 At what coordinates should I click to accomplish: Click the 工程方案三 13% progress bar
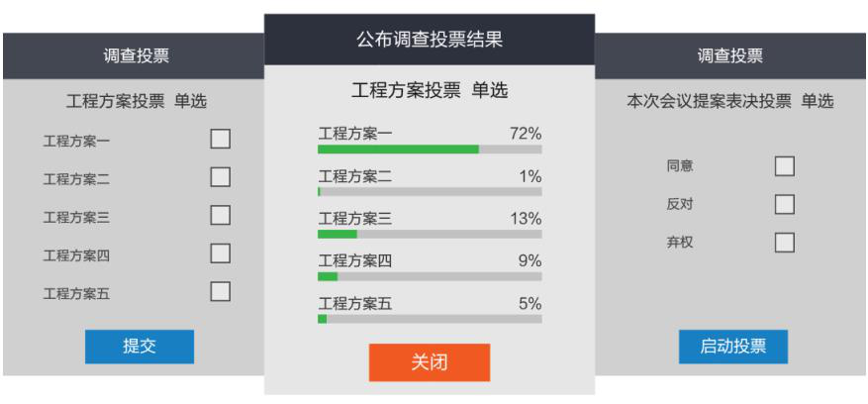pos(430,235)
